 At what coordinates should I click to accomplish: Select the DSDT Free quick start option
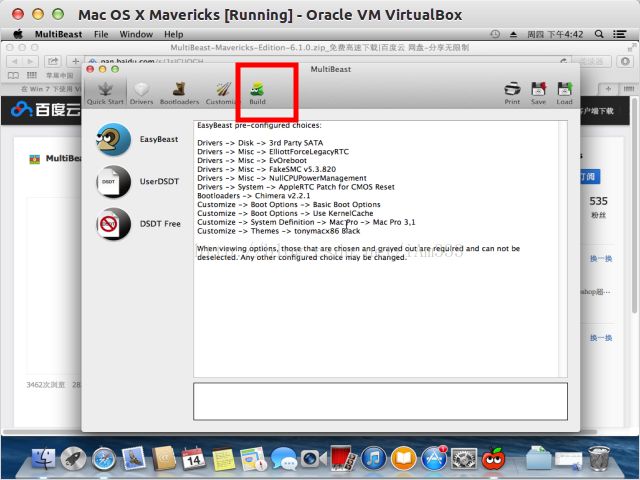138,224
